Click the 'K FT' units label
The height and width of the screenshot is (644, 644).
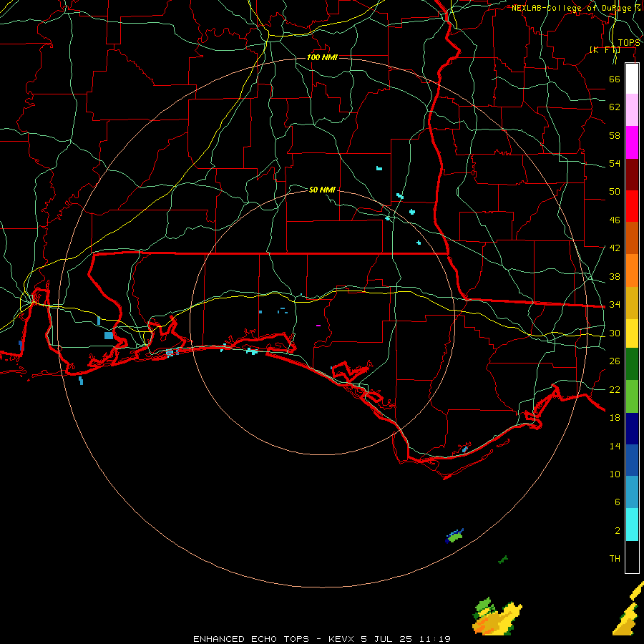(x=605, y=49)
